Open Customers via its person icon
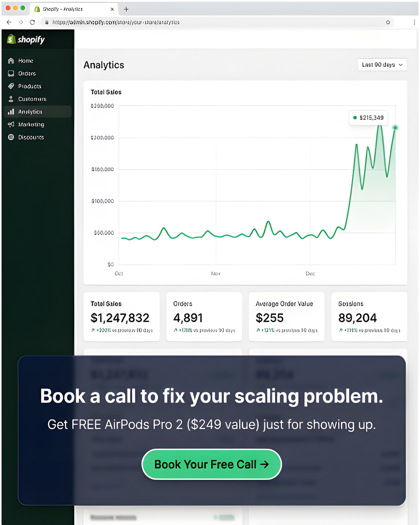420x525 pixels. [x=11, y=99]
